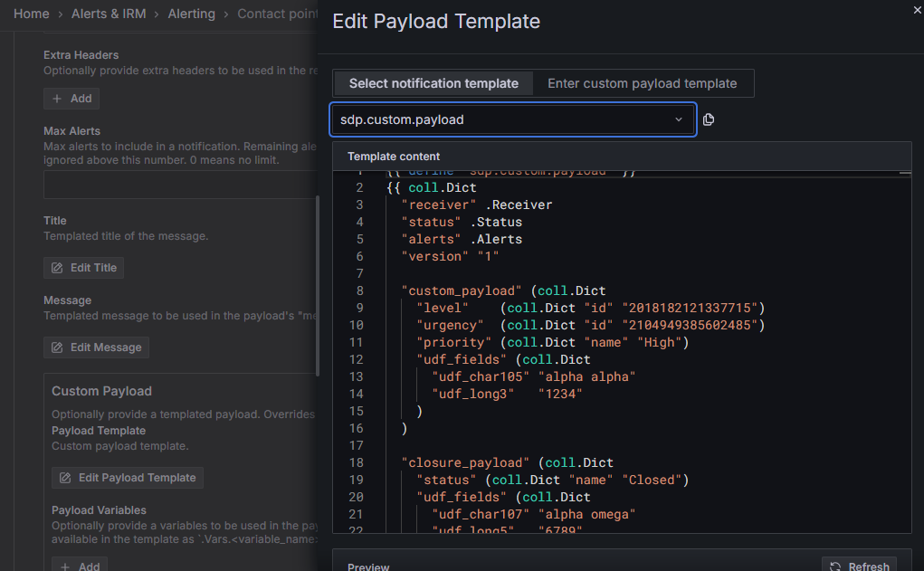Switch to Enter custom payload template tab
This screenshot has width=924, height=571.
[643, 82]
